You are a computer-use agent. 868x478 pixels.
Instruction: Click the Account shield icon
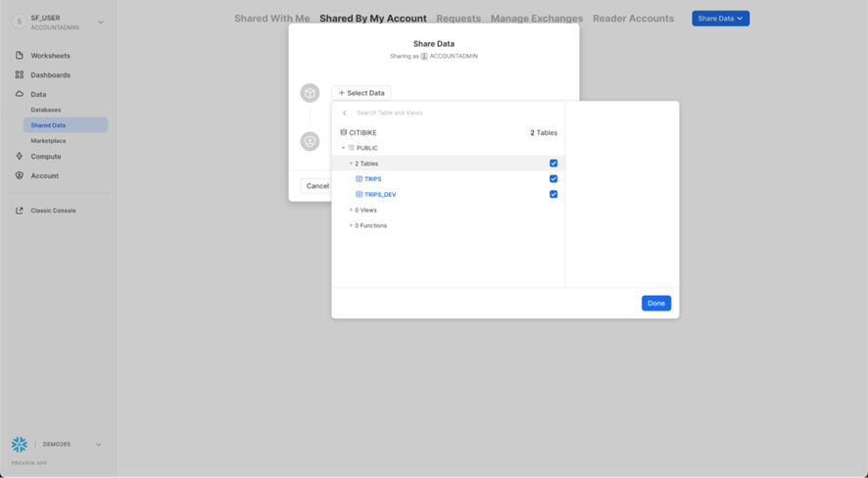(20, 176)
